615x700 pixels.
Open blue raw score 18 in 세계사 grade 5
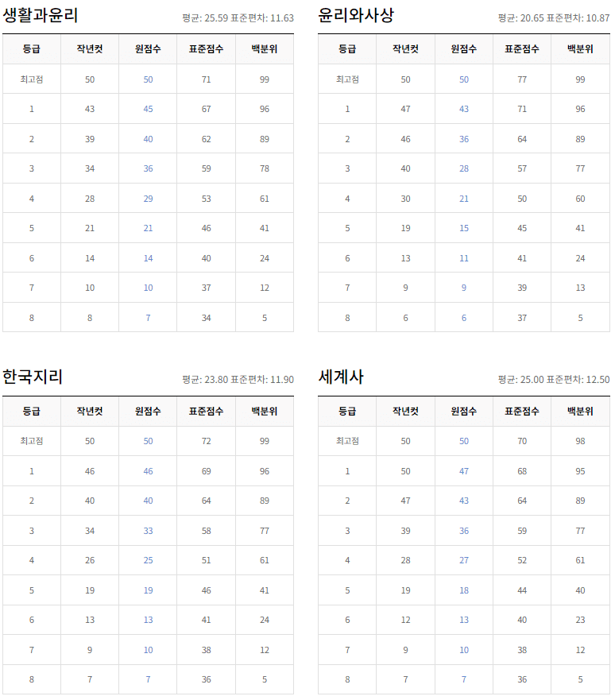pyautogui.click(x=464, y=590)
